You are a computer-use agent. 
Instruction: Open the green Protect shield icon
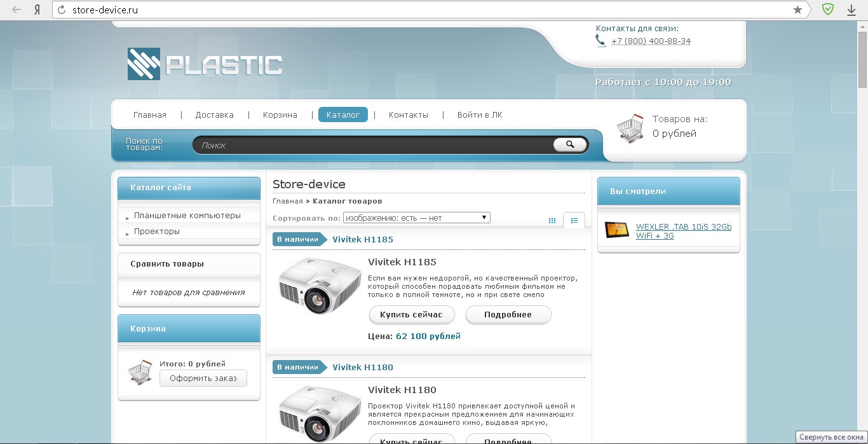point(827,10)
